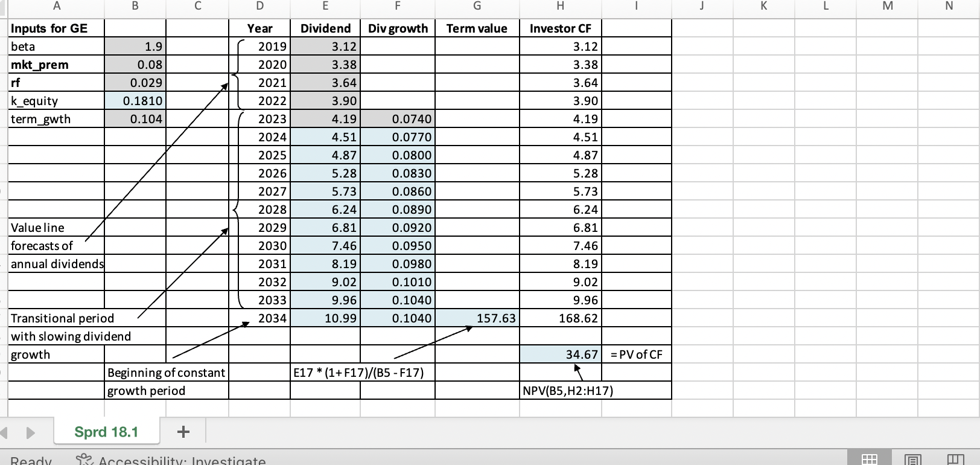Select the year 2019 cell
The image size is (980, 465).
259,46
